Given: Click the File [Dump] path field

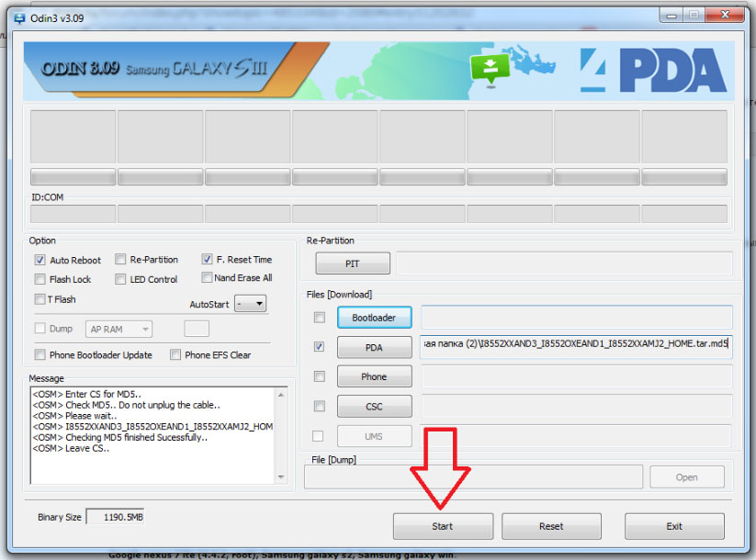Looking at the screenshot, I should (x=473, y=477).
